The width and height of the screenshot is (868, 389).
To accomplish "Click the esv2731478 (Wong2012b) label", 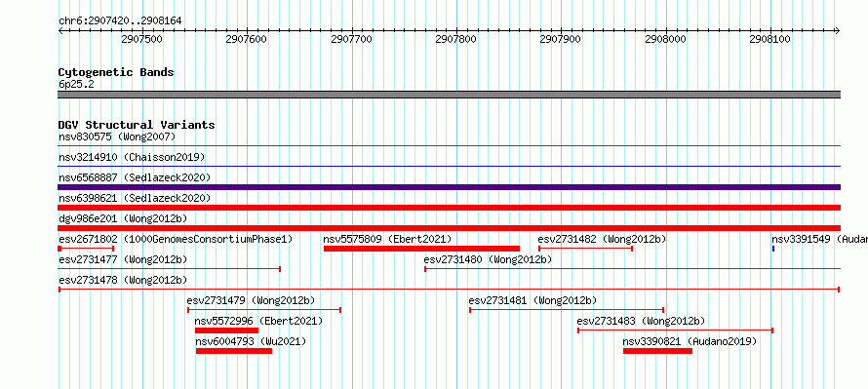I will [123, 280].
